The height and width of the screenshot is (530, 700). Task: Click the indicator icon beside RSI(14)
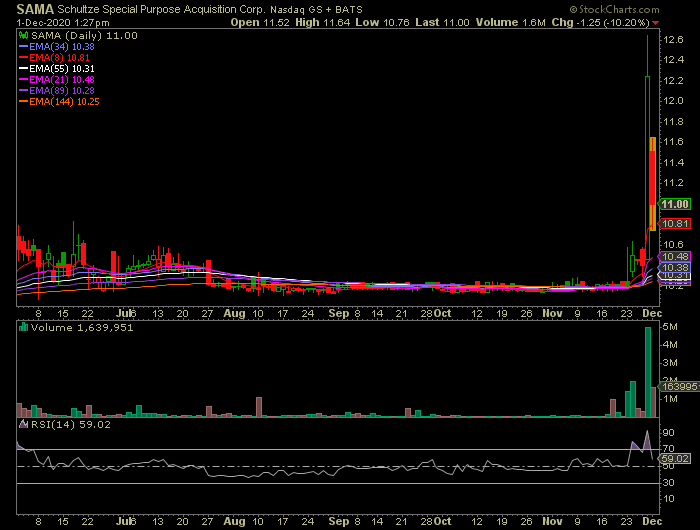tap(23, 424)
